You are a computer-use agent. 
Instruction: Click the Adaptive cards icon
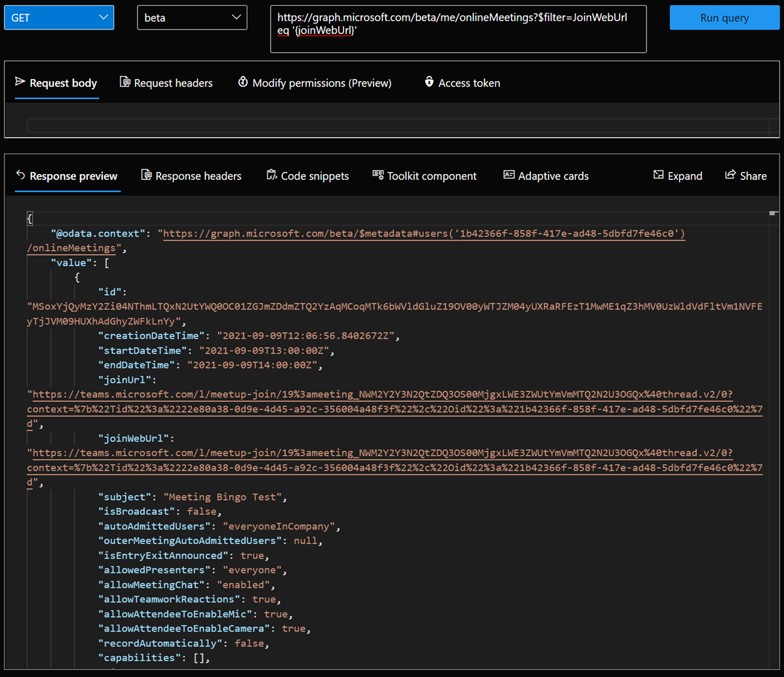pyautogui.click(x=509, y=174)
